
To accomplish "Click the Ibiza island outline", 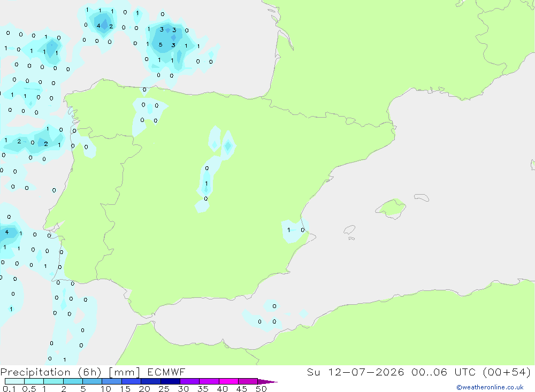I will pos(349,230).
